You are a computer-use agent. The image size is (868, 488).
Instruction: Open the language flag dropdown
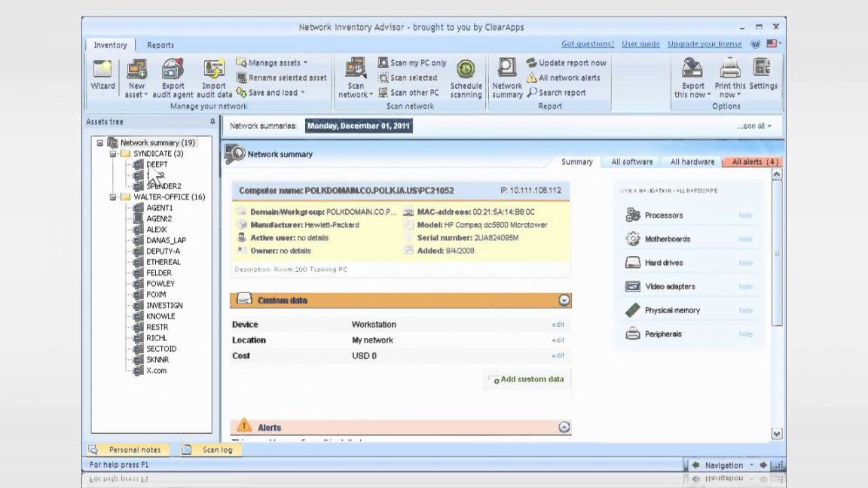774,44
